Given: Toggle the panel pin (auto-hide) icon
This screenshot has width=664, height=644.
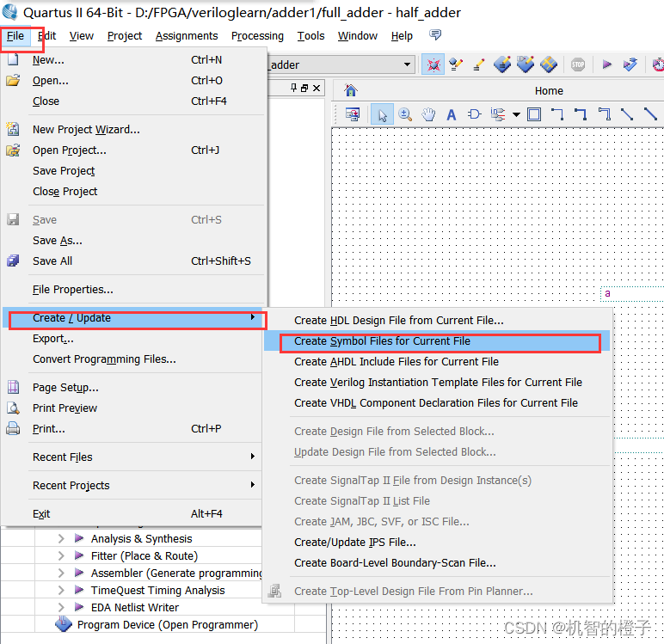Looking at the screenshot, I should coord(293,88).
